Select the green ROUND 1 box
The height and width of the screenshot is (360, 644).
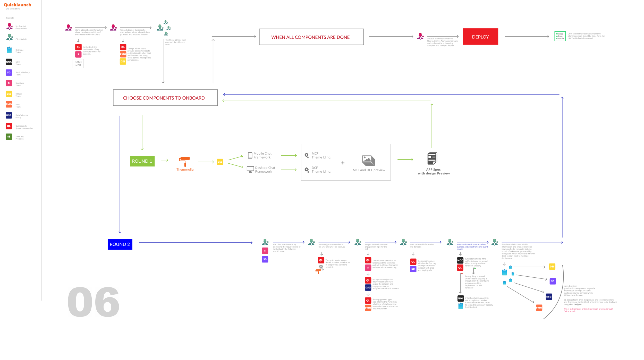tap(142, 161)
